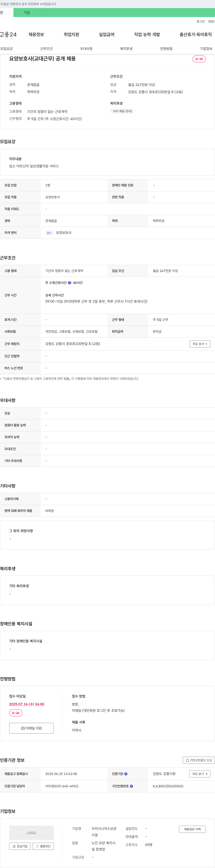
Task: Click the 비희망 value for 병역 대체 복무자
Action: 49,511
